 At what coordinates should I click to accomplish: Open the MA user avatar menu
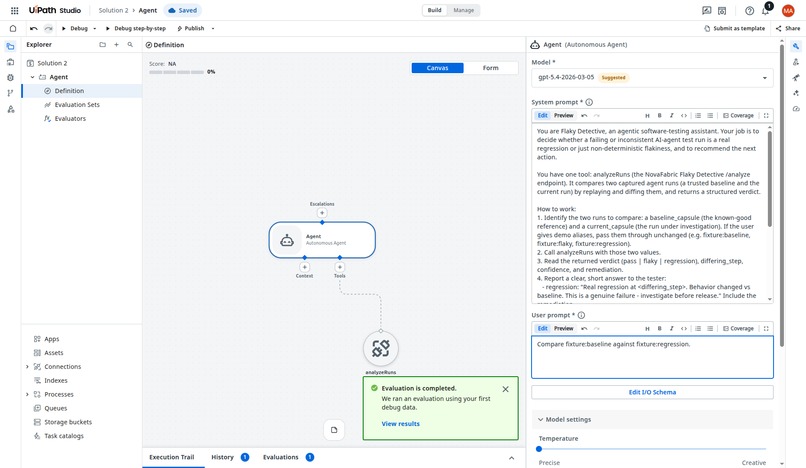tap(787, 10)
